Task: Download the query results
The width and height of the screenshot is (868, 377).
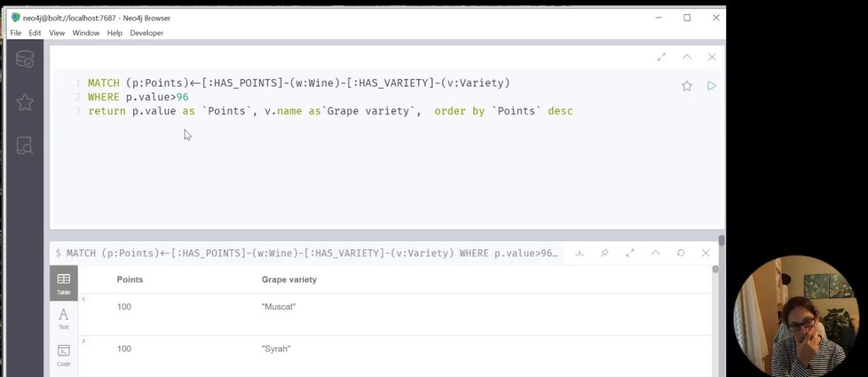Action: pyautogui.click(x=579, y=253)
